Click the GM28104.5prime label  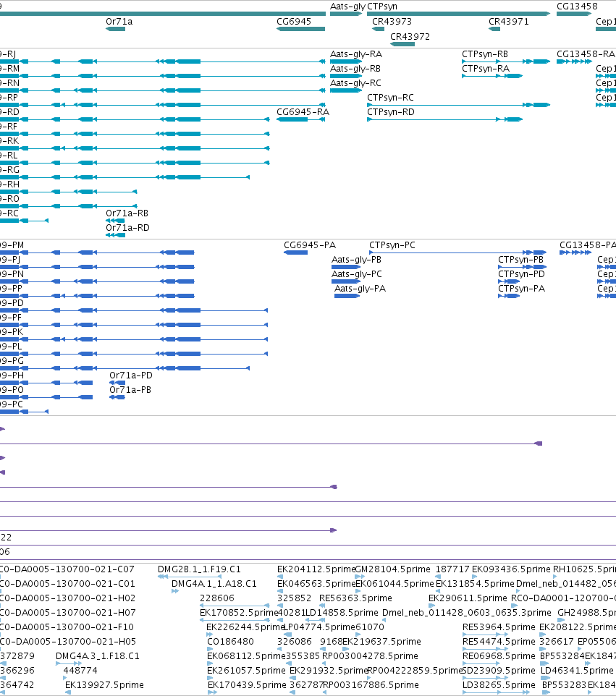point(393,569)
